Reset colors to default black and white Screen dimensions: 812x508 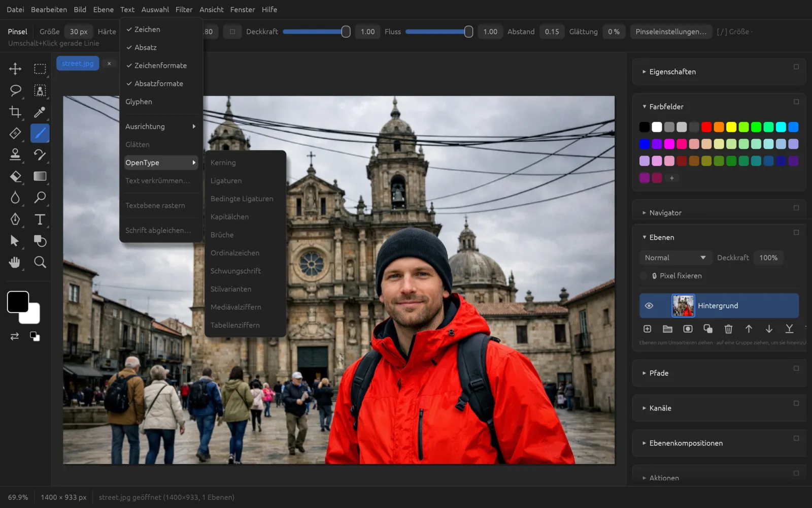35,336
